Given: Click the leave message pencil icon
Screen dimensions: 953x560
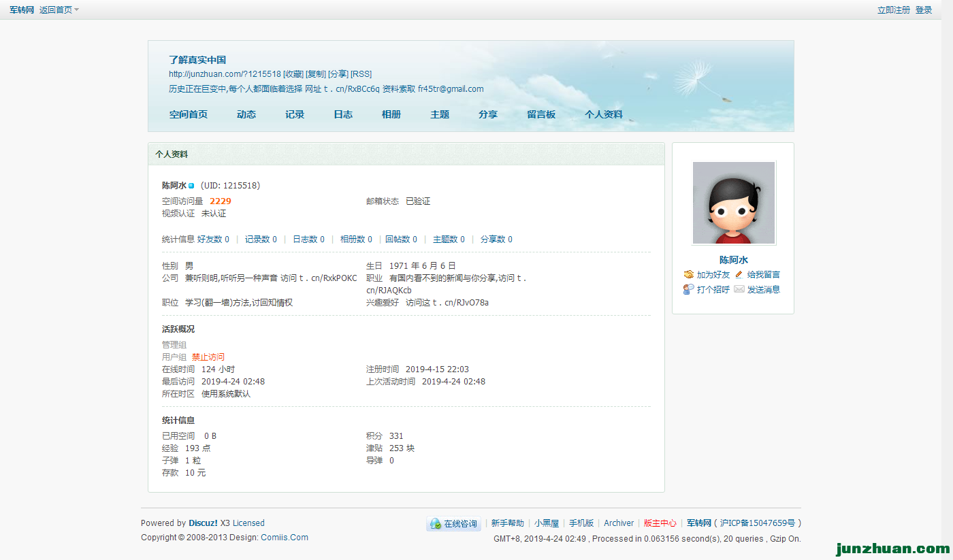Looking at the screenshot, I should point(739,275).
